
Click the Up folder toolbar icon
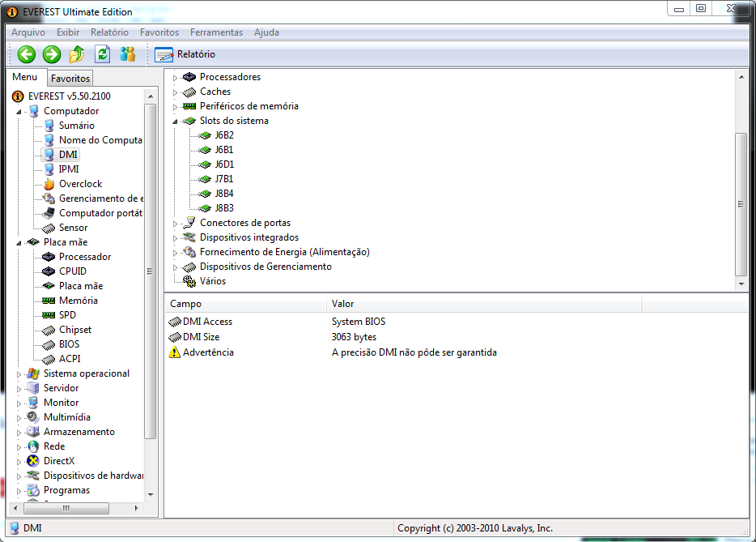pos(77,54)
